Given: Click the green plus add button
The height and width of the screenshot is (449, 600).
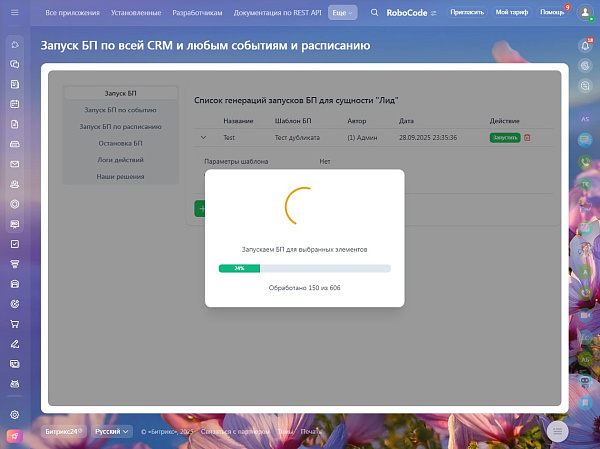Looking at the screenshot, I should coord(200,209).
